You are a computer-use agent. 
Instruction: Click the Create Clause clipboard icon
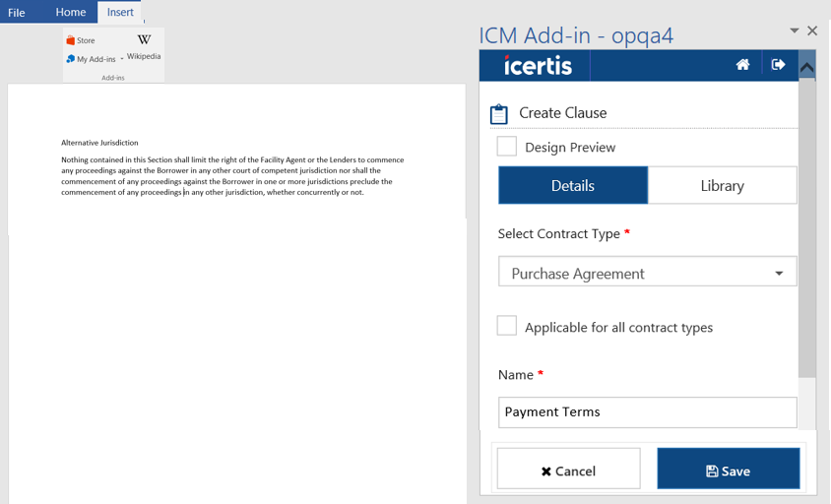(x=499, y=113)
